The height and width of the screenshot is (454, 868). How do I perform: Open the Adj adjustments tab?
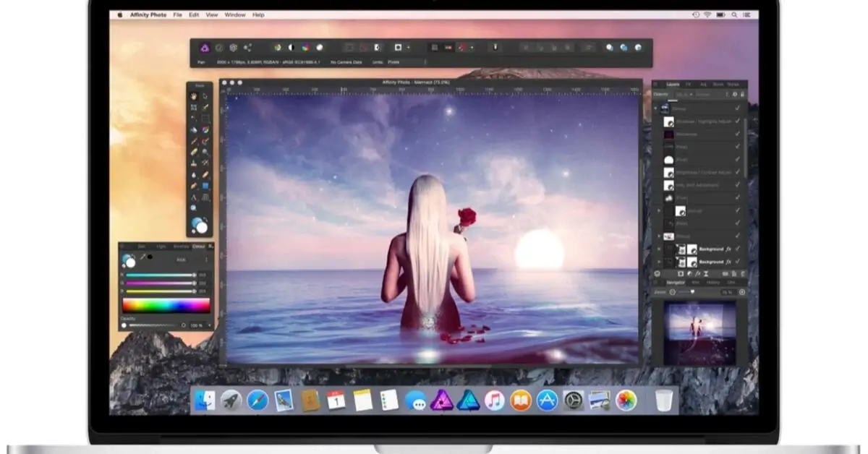(x=703, y=85)
